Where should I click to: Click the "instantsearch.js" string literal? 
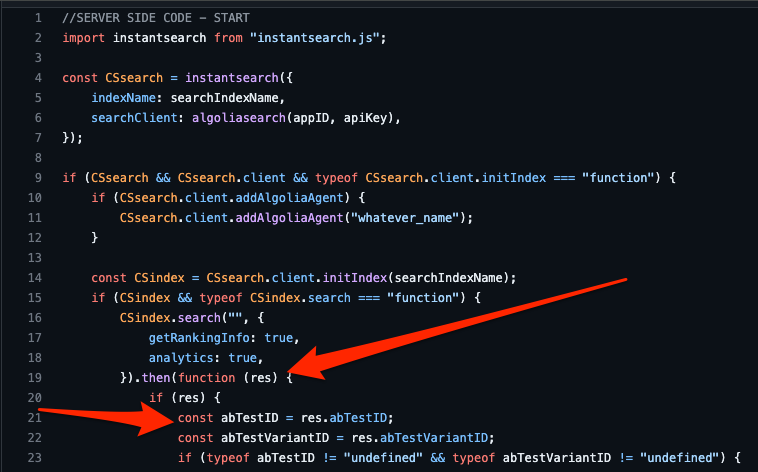coord(315,38)
